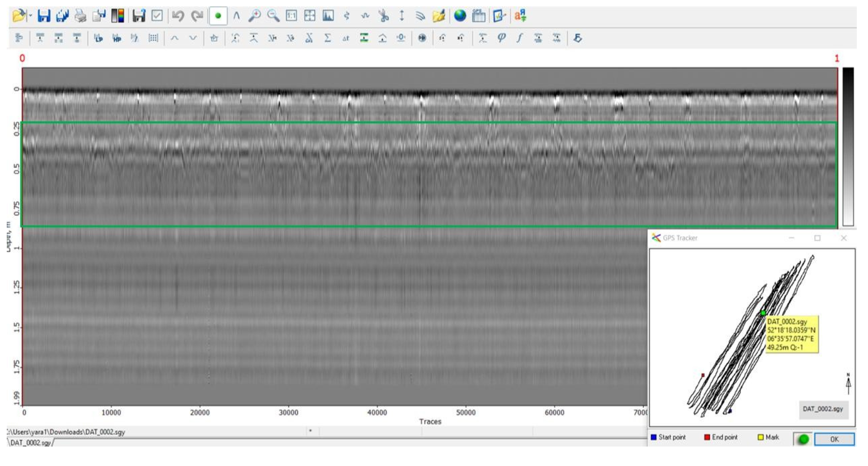Open the color palette selector icon
The width and height of the screenshot is (868, 466).
tap(118, 16)
